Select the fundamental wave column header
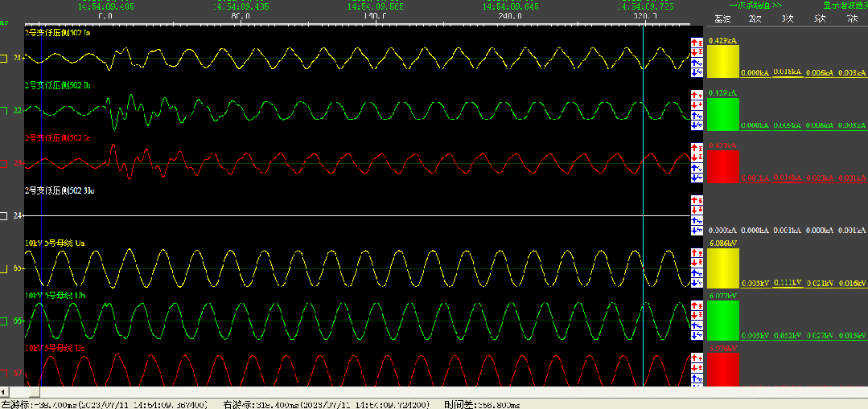This screenshot has height=409, width=868. (722, 18)
